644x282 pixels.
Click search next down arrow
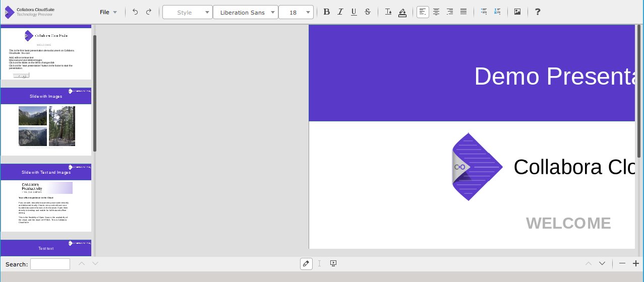95,264
